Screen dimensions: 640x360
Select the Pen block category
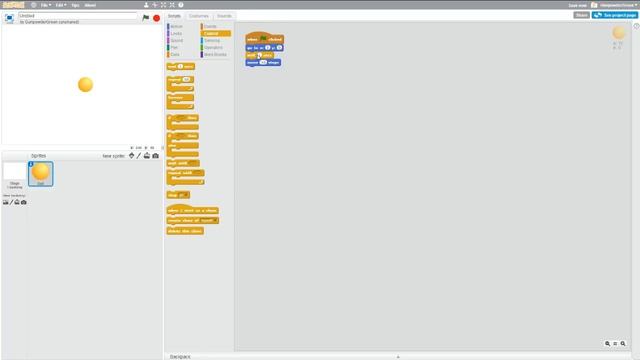point(174,47)
